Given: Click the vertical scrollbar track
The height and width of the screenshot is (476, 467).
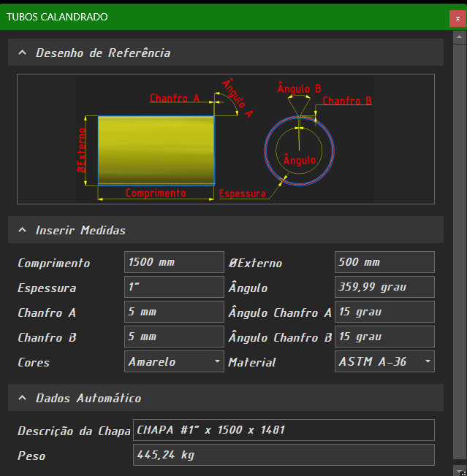Looking at the screenshot, I should pyautogui.click(x=460, y=248).
